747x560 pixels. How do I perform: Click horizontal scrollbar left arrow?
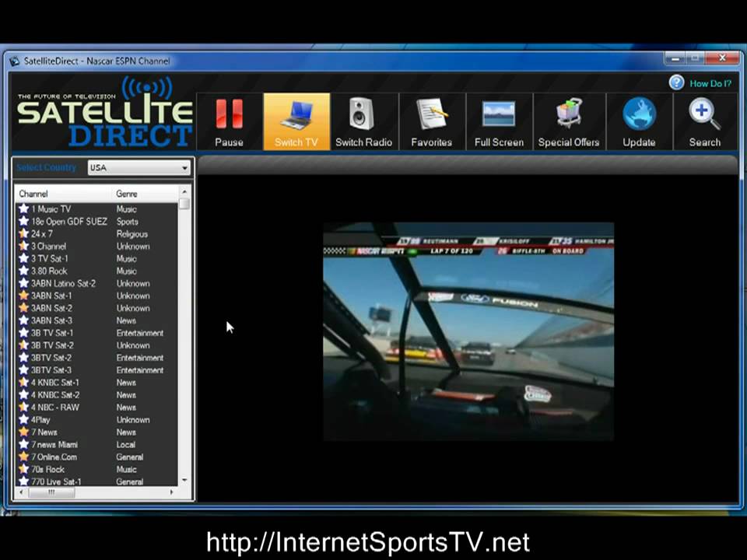pos(21,492)
